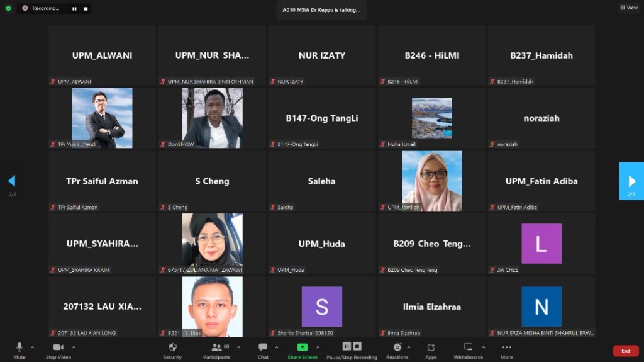This screenshot has height=362, width=644.
Task: Mute the microphone
Action: tap(19, 349)
